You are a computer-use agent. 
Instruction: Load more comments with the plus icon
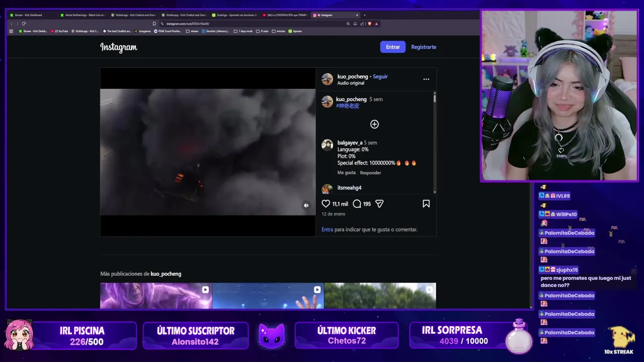pyautogui.click(x=374, y=124)
